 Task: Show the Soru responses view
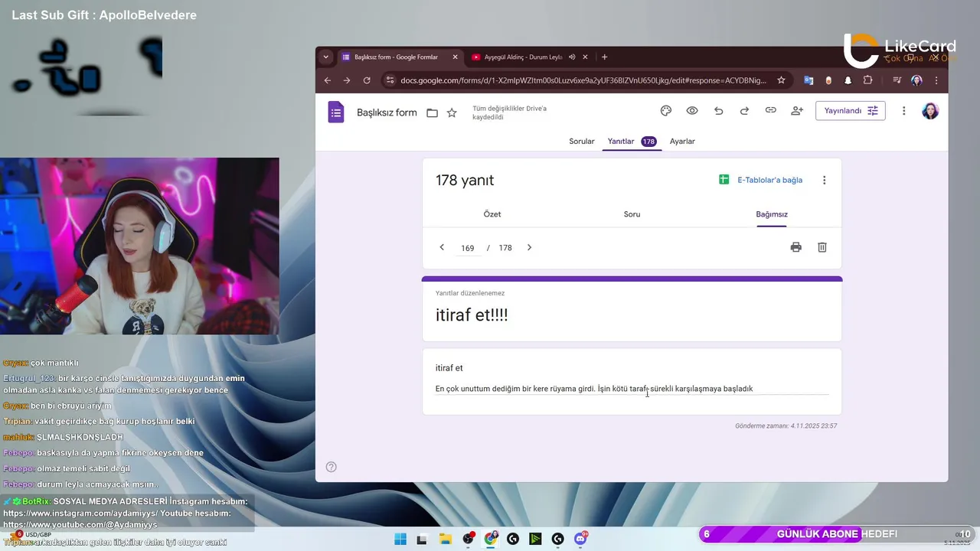(632, 214)
